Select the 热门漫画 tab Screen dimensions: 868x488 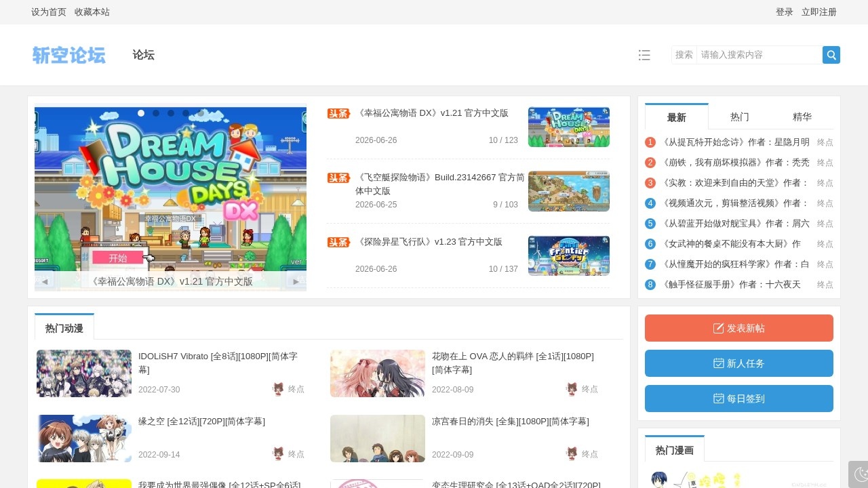[x=675, y=450]
